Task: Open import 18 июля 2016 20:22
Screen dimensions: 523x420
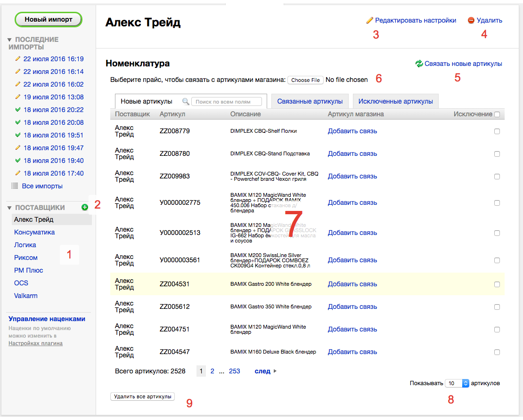Action: (53, 110)
